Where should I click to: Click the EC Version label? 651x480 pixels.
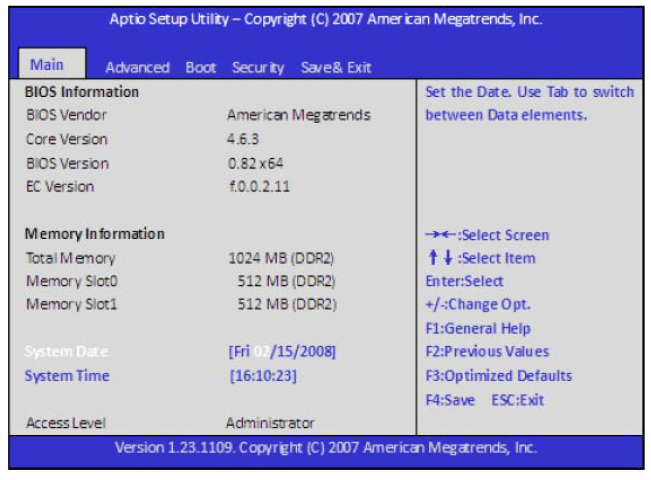[60, 186]
